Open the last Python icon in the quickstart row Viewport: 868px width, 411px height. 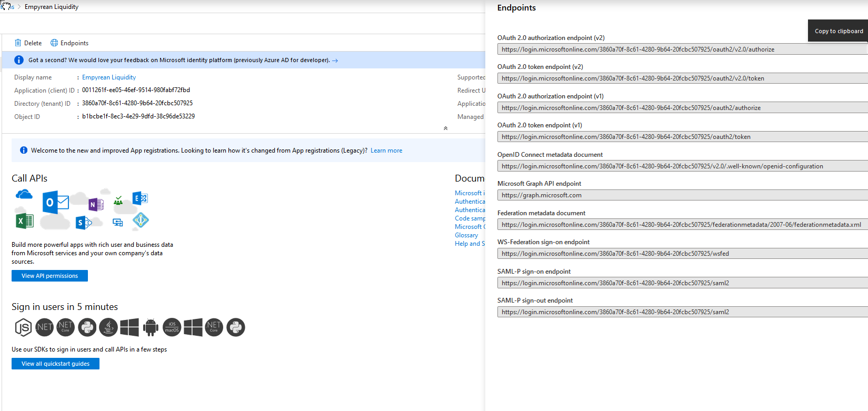[235, 327]
